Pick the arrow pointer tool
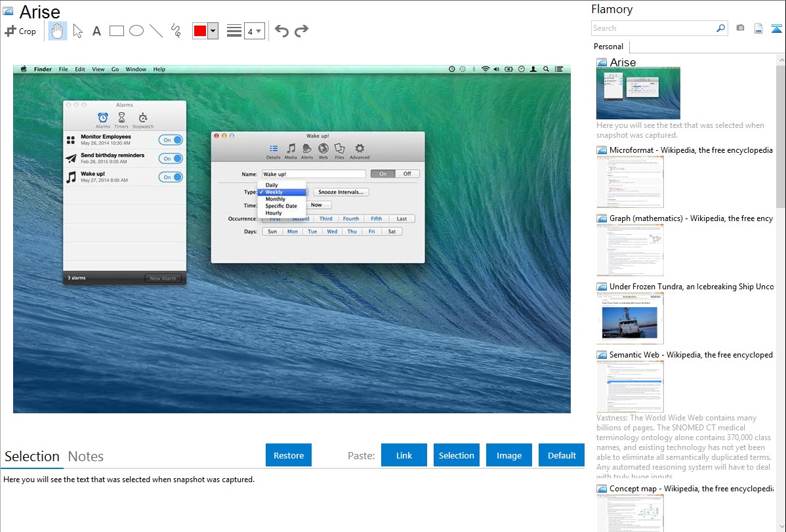 (x=77, y=31)
